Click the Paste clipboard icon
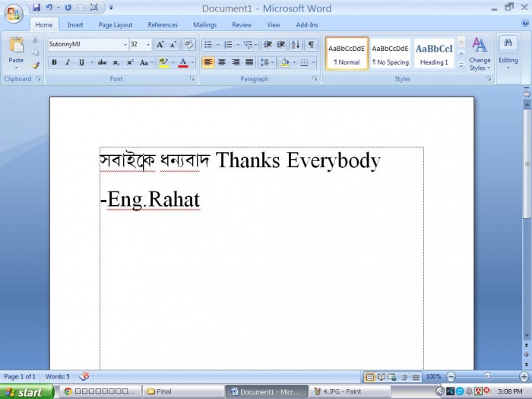 [16, 45]
